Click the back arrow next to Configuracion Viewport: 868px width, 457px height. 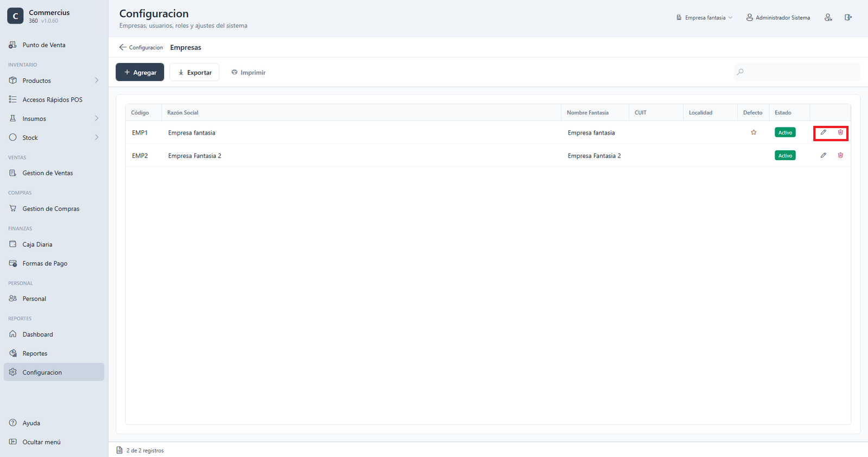click(123, 47)
